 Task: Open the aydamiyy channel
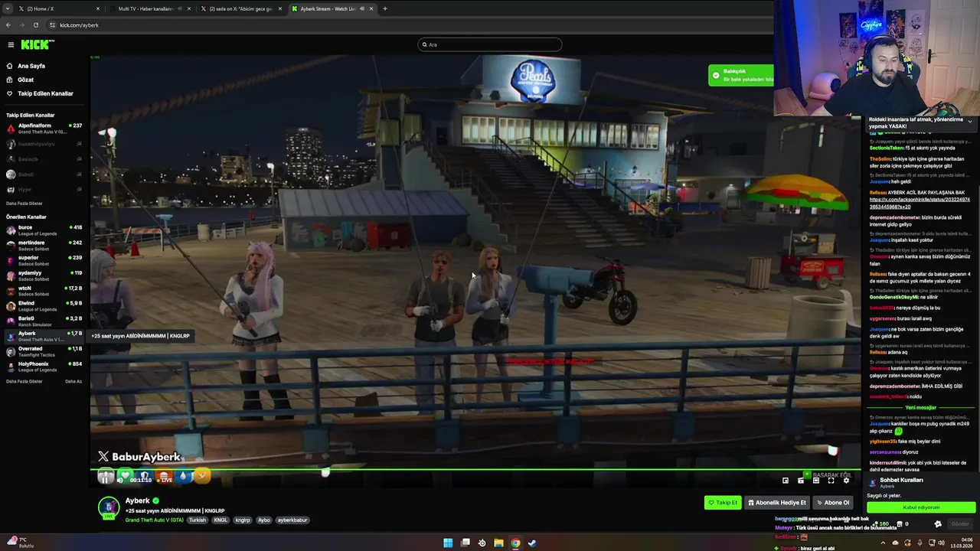(x=44, y=275)
